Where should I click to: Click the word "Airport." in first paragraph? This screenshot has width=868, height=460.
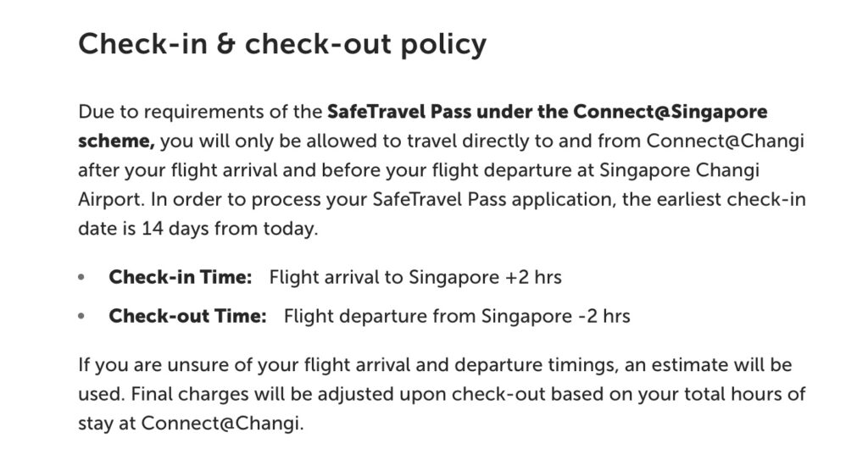coord(112,199)
